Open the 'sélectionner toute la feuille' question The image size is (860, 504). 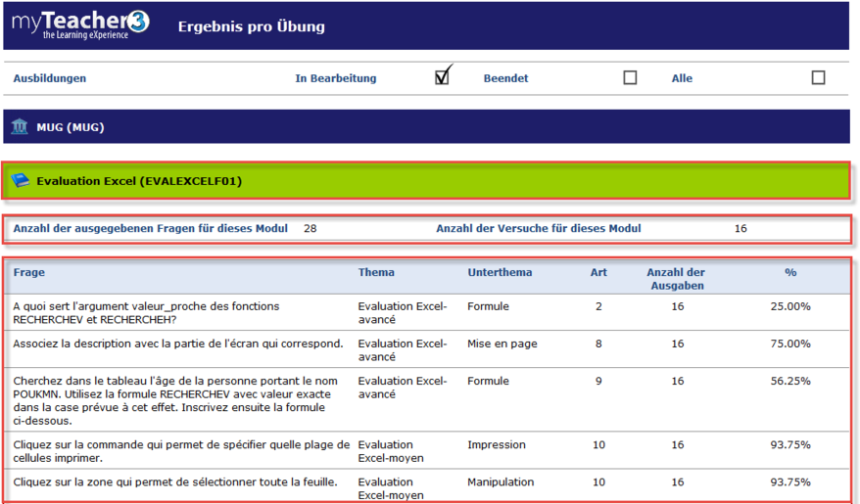coord(174,481)
